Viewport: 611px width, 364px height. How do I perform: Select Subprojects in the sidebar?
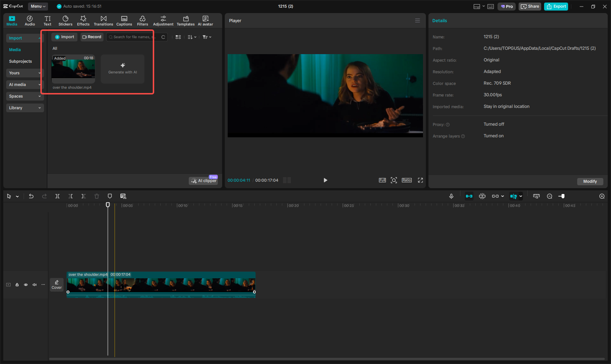click(x=20, y=61)
